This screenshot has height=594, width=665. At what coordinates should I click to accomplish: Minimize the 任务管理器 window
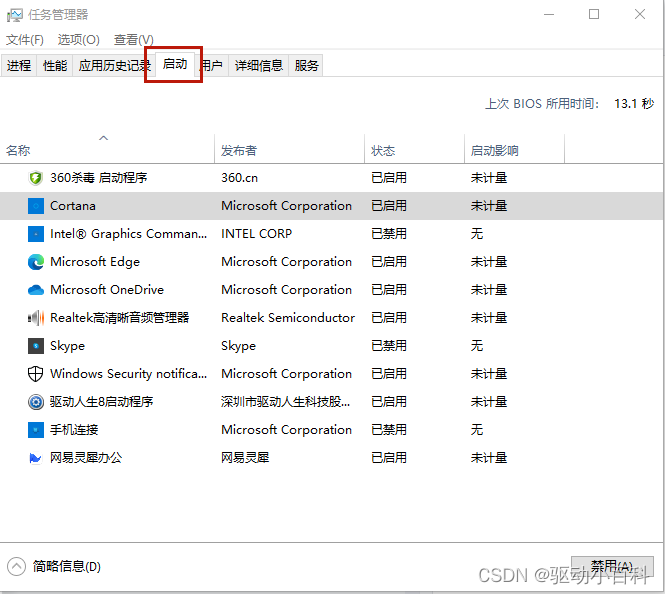coord(549,14)
